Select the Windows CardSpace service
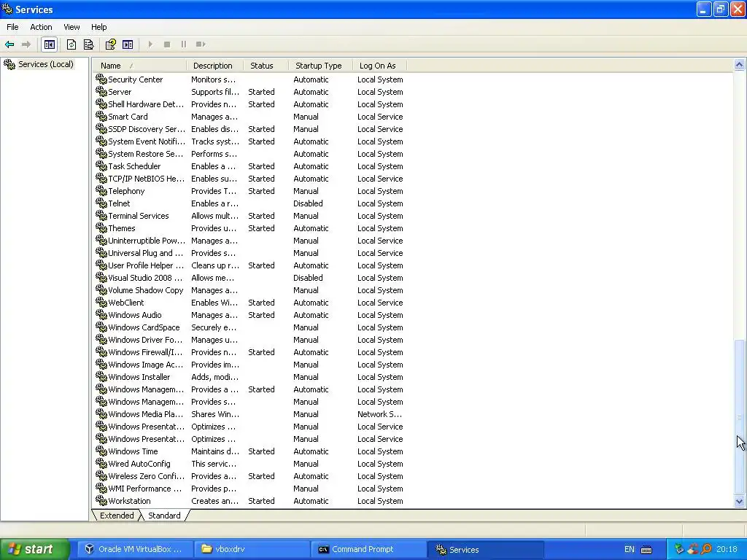Viewport: 747px width, 560px height. (250, 327)
